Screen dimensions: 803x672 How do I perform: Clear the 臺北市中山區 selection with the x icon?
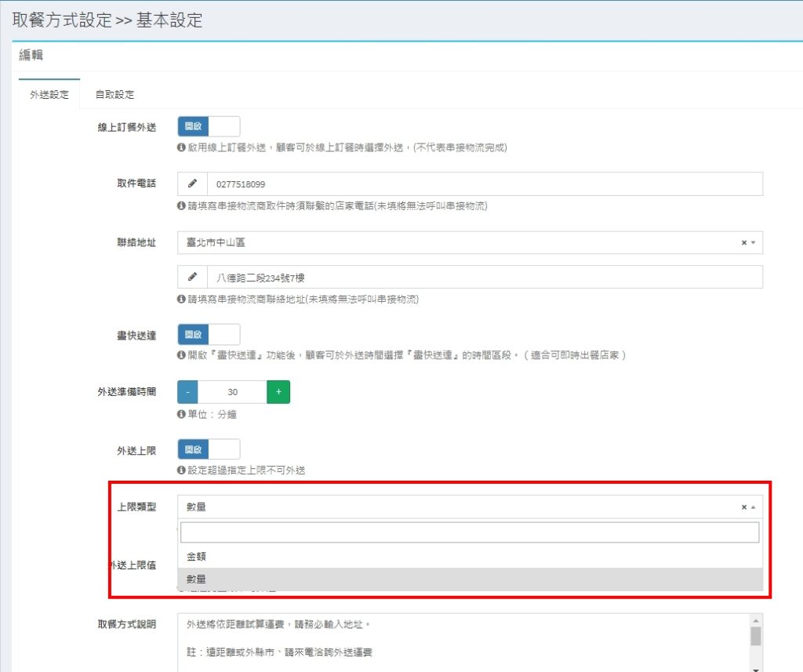coord(744,243)
